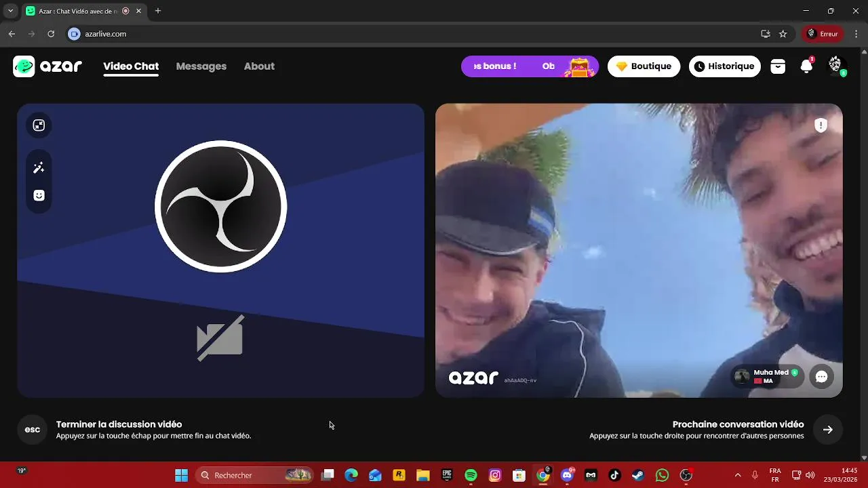Open the Historique history
868x488 pixels.
[x=725, y=66]
